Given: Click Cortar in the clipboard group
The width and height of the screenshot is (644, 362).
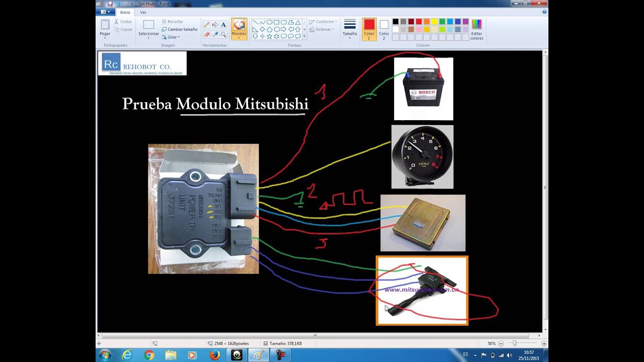Looking at the screenshot, I should [x=123, y=22].
